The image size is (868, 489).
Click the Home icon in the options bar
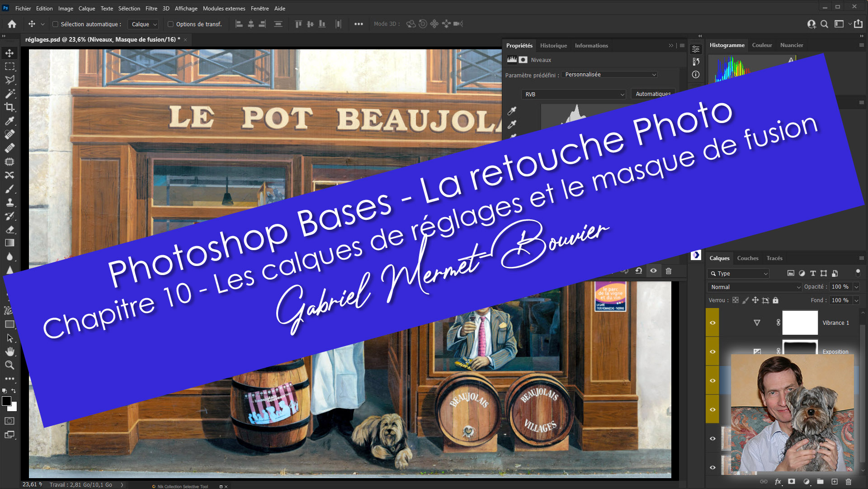point(12,24)
